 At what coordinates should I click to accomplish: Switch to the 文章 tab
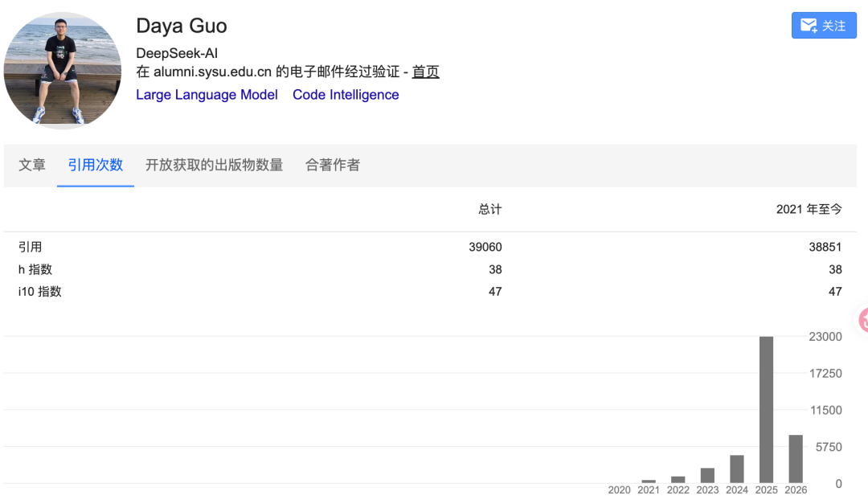click(32, 165)
